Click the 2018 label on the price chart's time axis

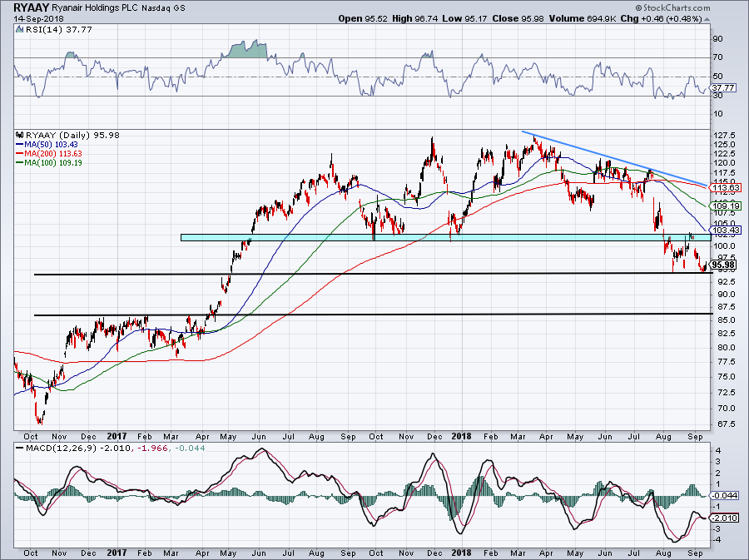pyautogui.click(x=461, y=436)
